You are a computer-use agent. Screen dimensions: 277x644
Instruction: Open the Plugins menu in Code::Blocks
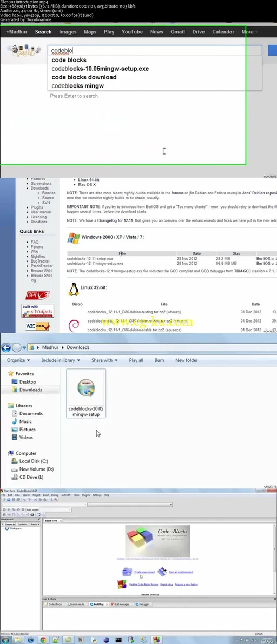[85, 495]
